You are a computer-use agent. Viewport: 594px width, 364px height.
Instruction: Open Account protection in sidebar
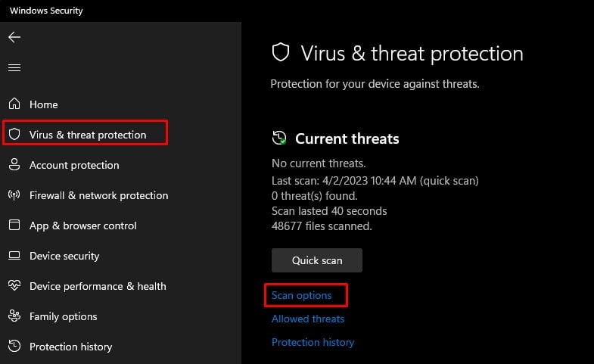[74, 165]
